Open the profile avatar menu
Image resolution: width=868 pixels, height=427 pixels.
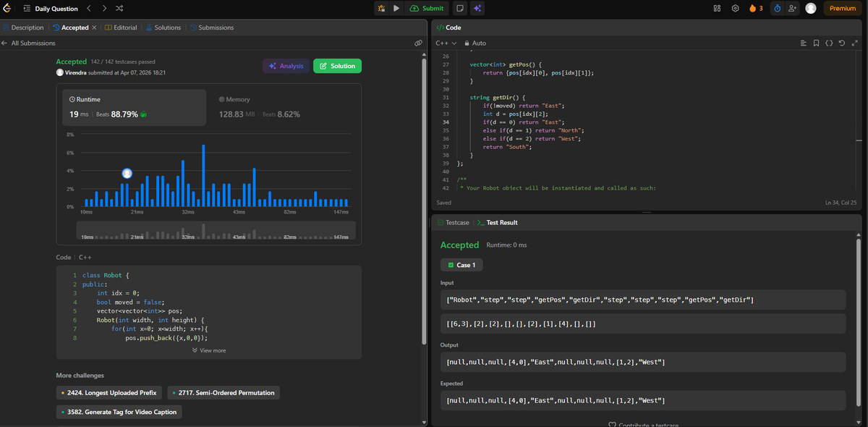[811, 9]
